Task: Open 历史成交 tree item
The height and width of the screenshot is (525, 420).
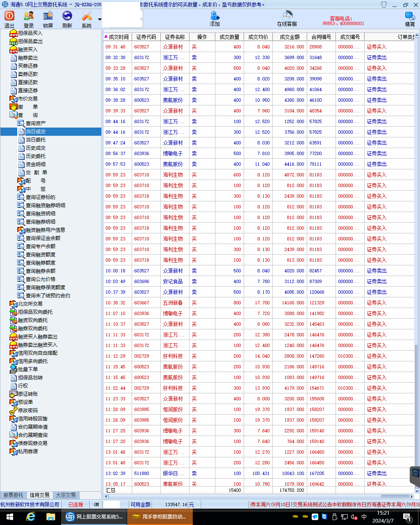Action: click(x=36, y=148)
